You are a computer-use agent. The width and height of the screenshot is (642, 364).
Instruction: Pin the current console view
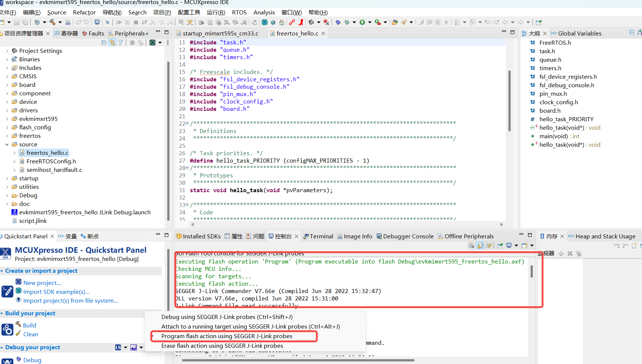(x=500, y=245)
